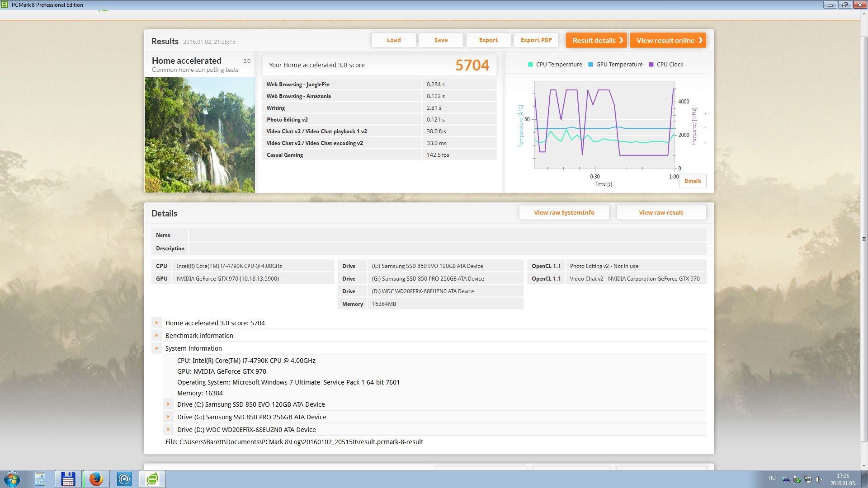This screenshot has width=868, height=488.
Task: Click the CPU clock frequency chart
Action: (x=604, y=125)
